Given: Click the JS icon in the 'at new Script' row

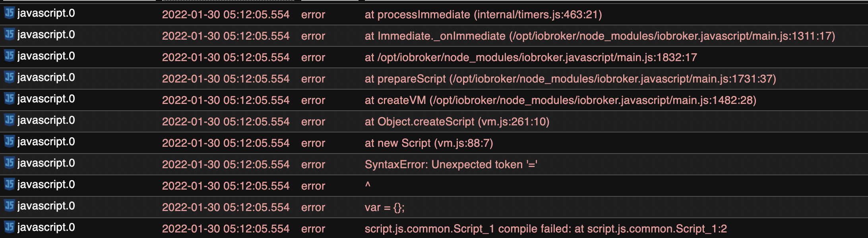Looking at the screenshot, I should click(x=9, y=142).
